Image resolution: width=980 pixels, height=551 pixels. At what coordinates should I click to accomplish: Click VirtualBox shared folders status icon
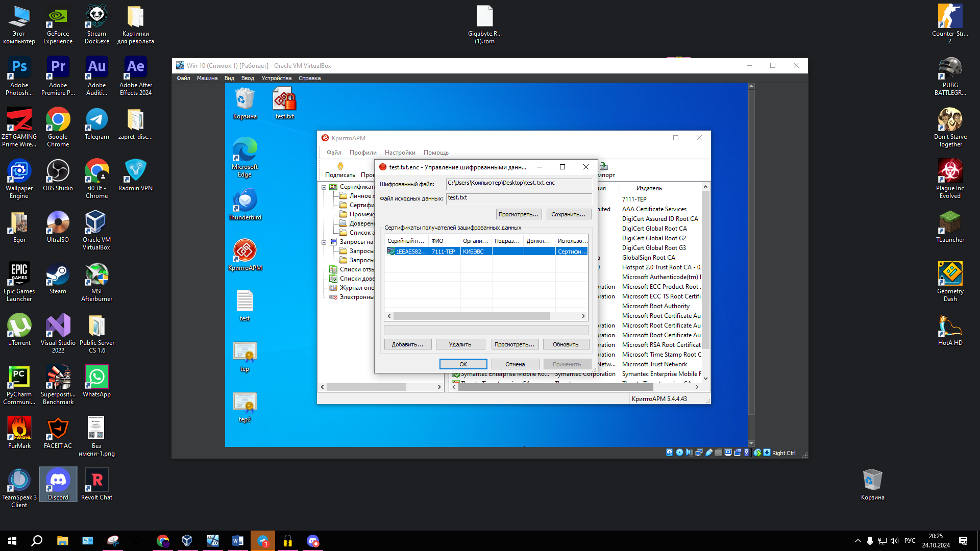click(719, 453)
